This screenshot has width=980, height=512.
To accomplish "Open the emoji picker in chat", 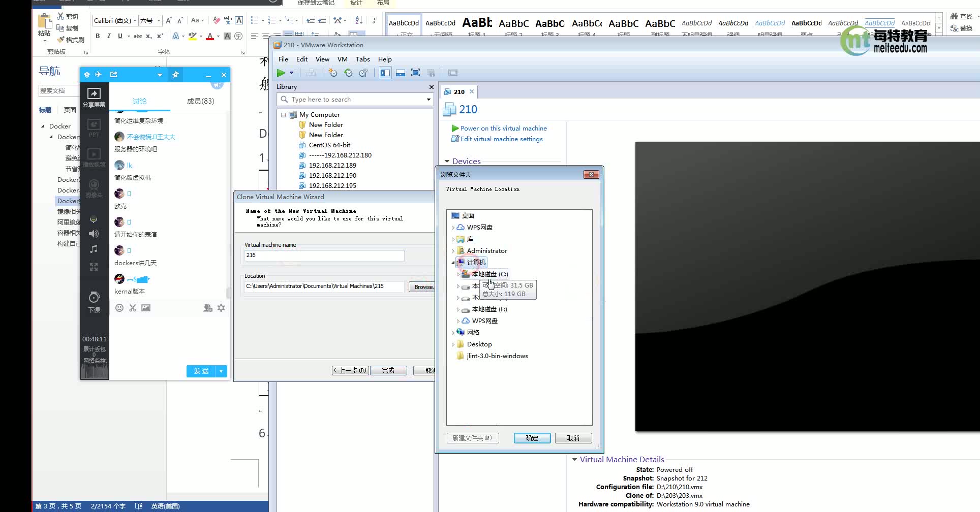I will click(x=119, y=308).
